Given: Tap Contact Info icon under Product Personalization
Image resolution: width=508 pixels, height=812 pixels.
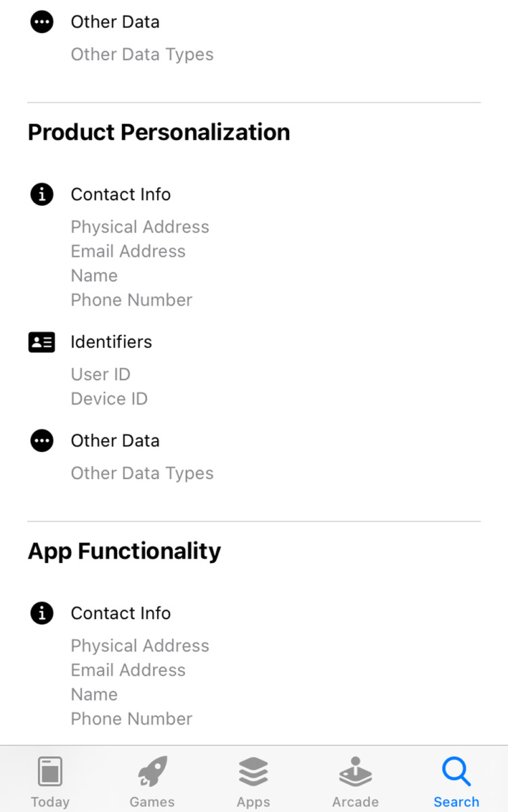Looking at the screenshot, I should (42, 195).
